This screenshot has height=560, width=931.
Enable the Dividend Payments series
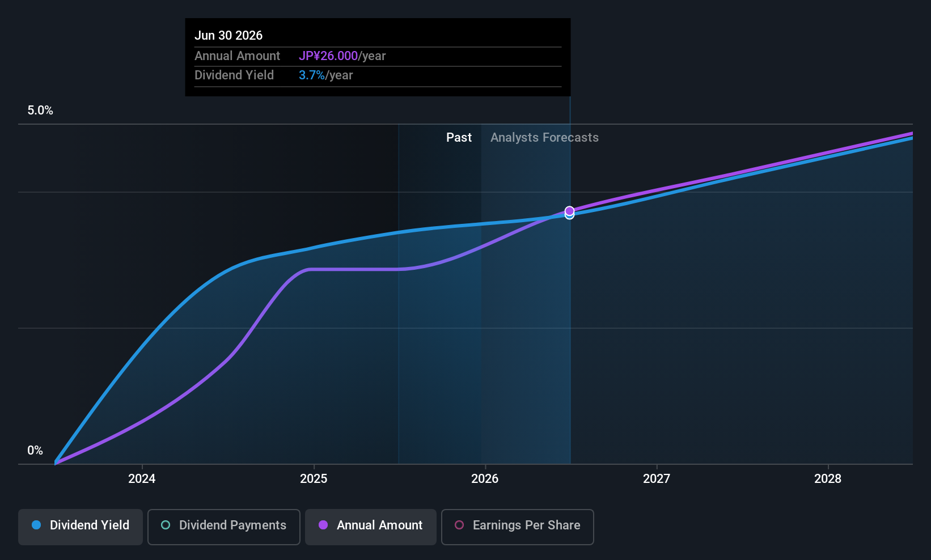pos(224,527)
